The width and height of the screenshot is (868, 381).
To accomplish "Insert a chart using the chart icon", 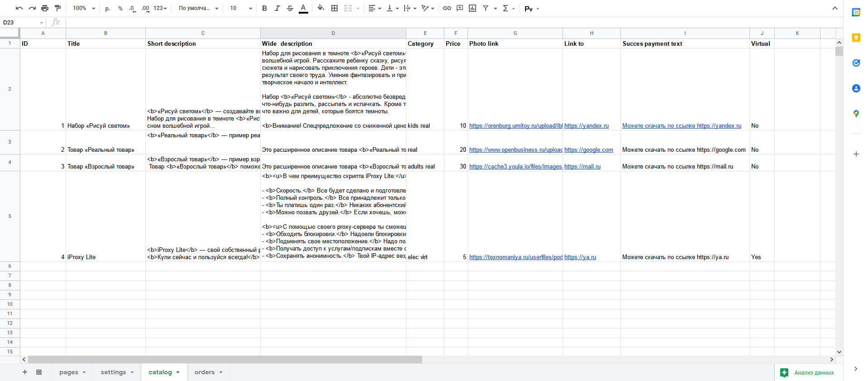I will click(x=472, y=8).
